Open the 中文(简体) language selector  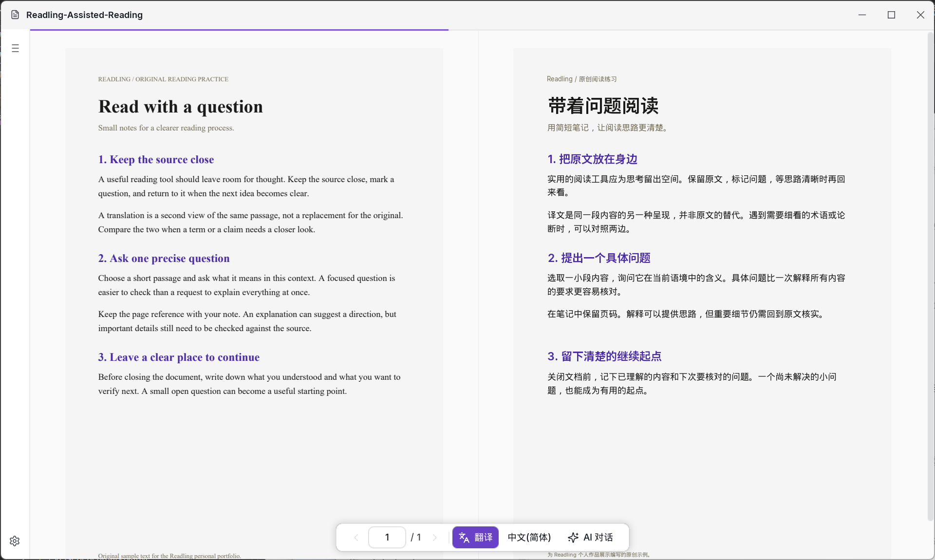529,538
